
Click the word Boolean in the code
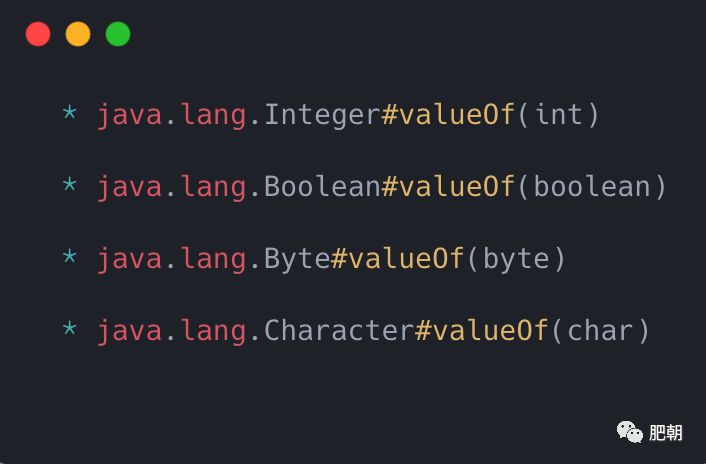pos(322,187)
